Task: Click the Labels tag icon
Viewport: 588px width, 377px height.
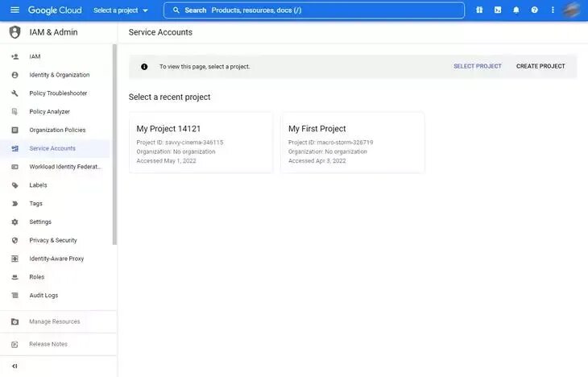Action: coord(15,185)
